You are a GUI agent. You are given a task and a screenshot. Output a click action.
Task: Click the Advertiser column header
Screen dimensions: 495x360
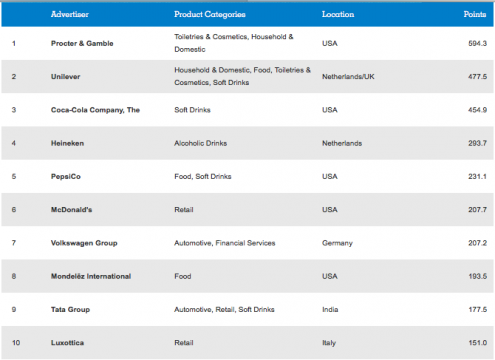pos(70,14)
